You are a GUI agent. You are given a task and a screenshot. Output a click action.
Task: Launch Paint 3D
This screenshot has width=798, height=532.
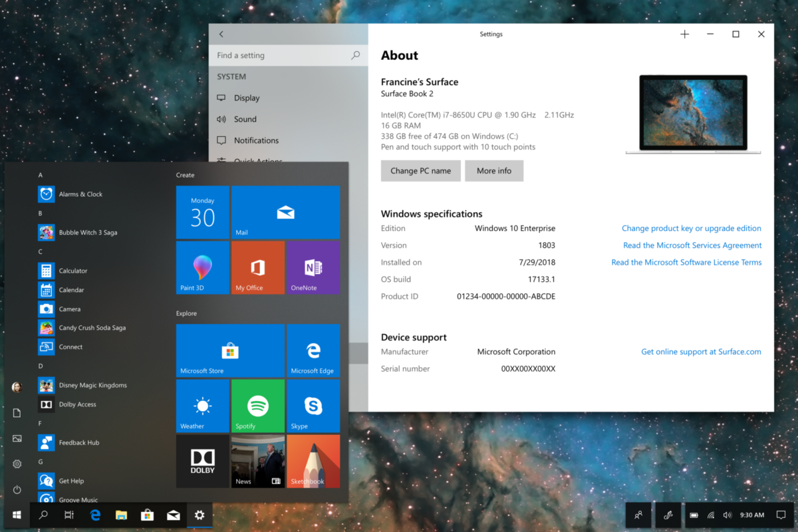coord(202,267)
